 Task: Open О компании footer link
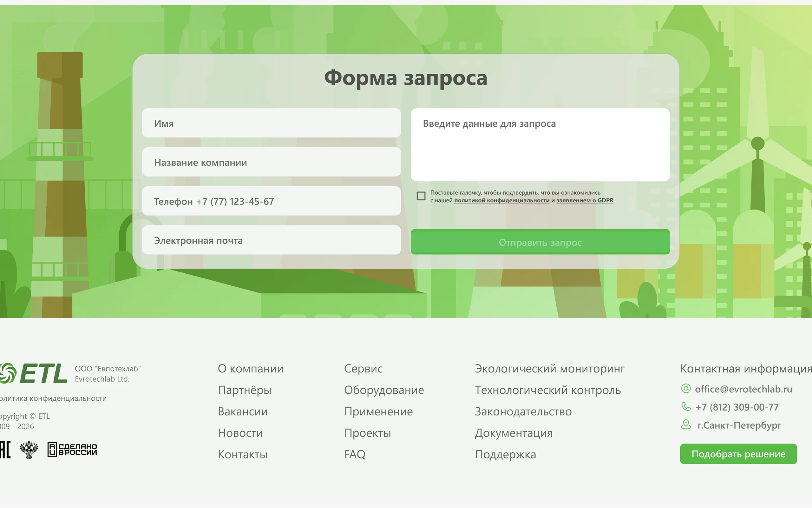(x=251, y=369)
